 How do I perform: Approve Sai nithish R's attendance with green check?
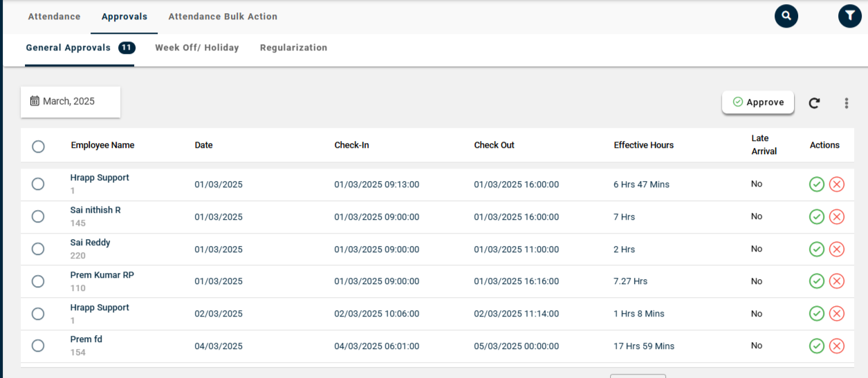pyautogui.click(x=817, y=217)
